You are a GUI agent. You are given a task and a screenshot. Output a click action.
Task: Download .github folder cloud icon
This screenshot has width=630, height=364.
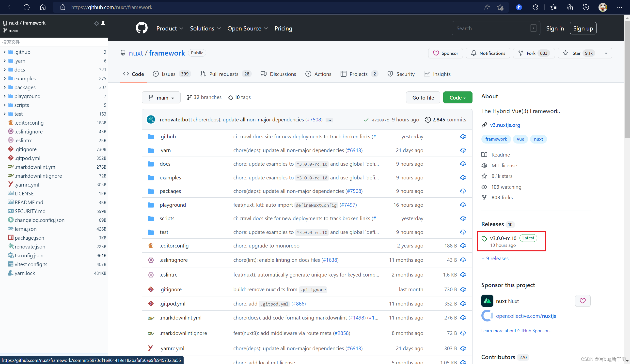click(x=463, y=137)
